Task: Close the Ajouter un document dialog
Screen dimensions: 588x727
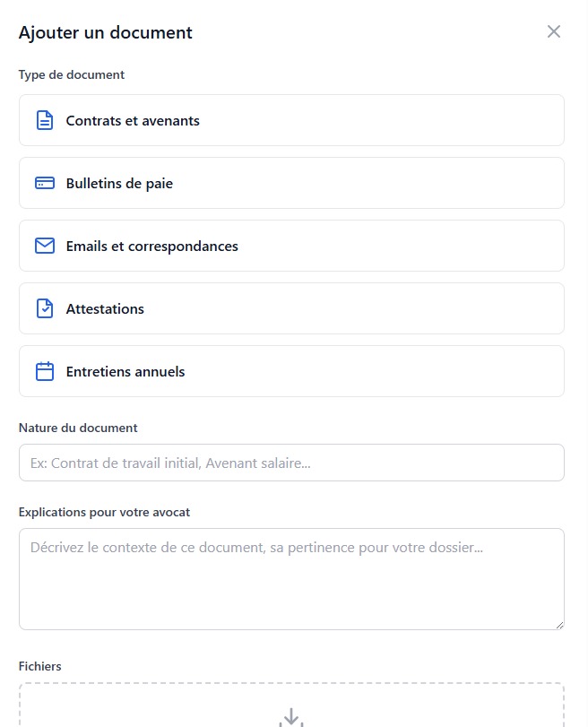Action: (x=554, y=32)
